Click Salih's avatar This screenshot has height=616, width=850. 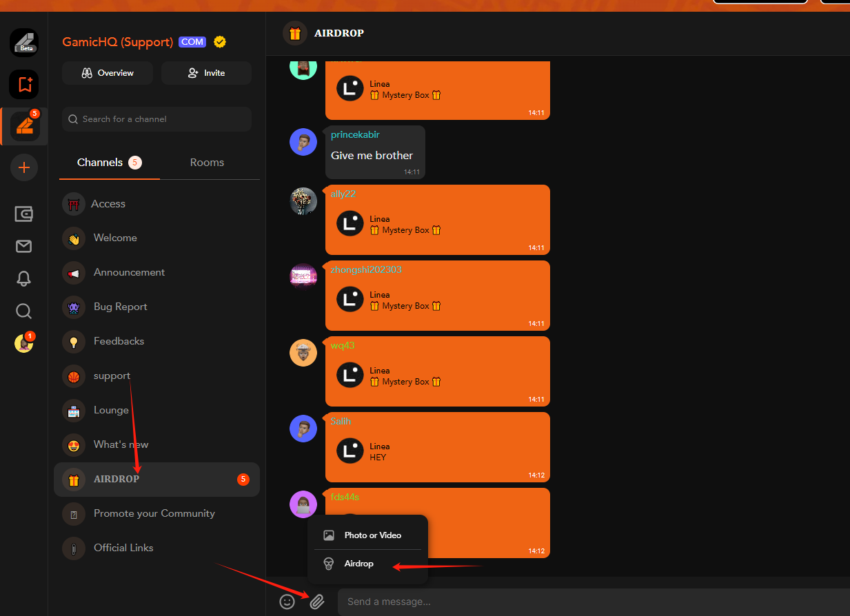(303, 429)
